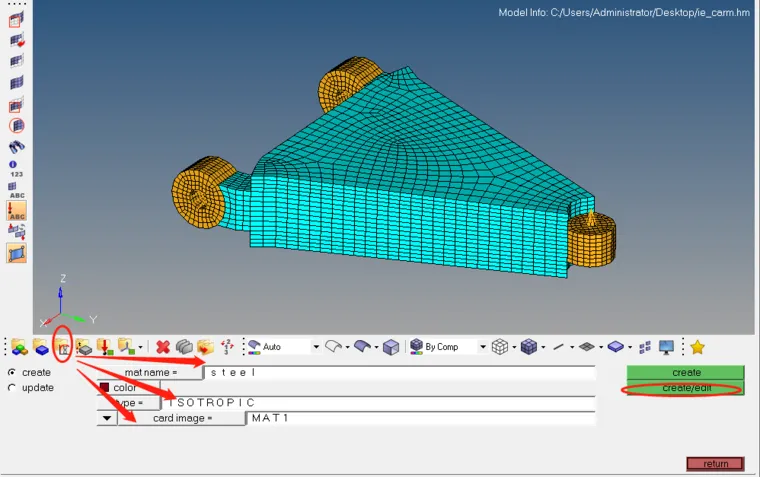Open the By Comp element color dropdown
This screenshot has width=760, height=477.
[448, 347]
